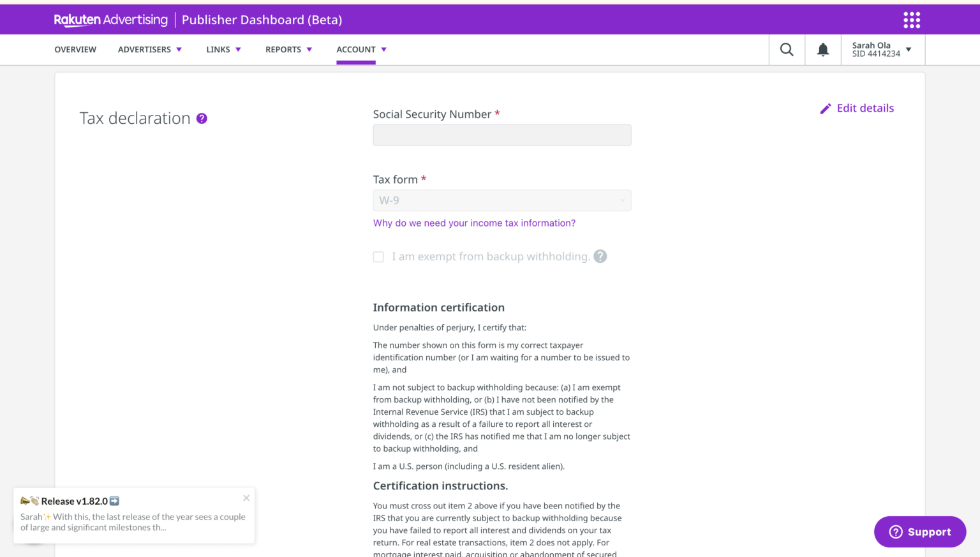Open the Reports dropdown menu

(288, 50)
